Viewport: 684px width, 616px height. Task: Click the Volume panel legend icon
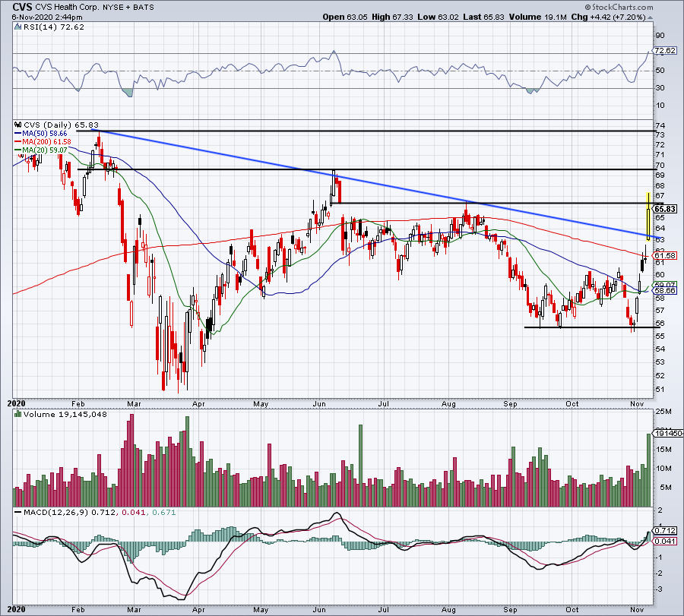[18, 414]
